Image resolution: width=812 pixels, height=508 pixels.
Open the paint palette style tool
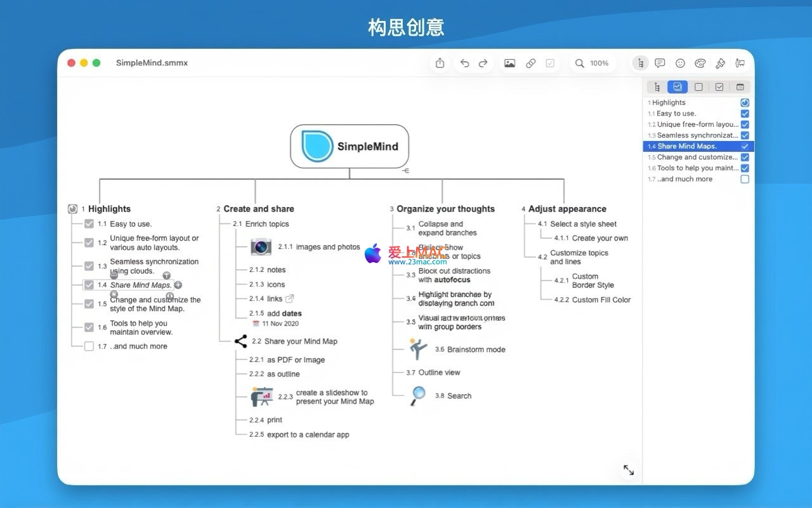click(x=700, y=63)
